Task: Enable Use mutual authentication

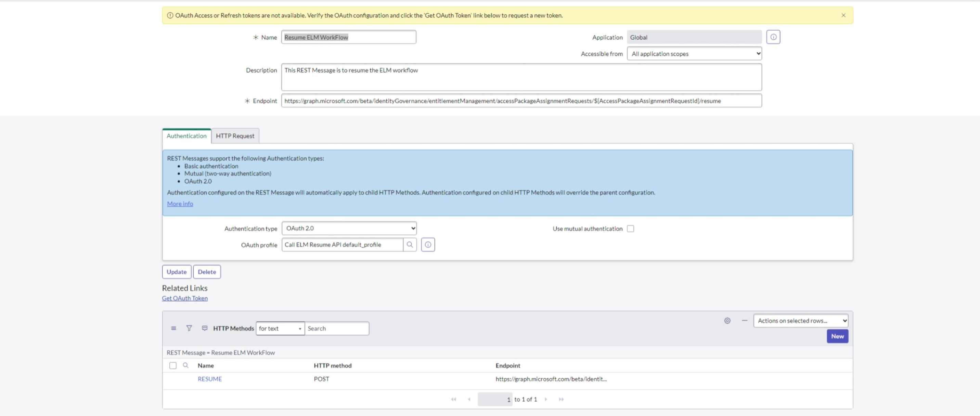Action: (630, 229)
